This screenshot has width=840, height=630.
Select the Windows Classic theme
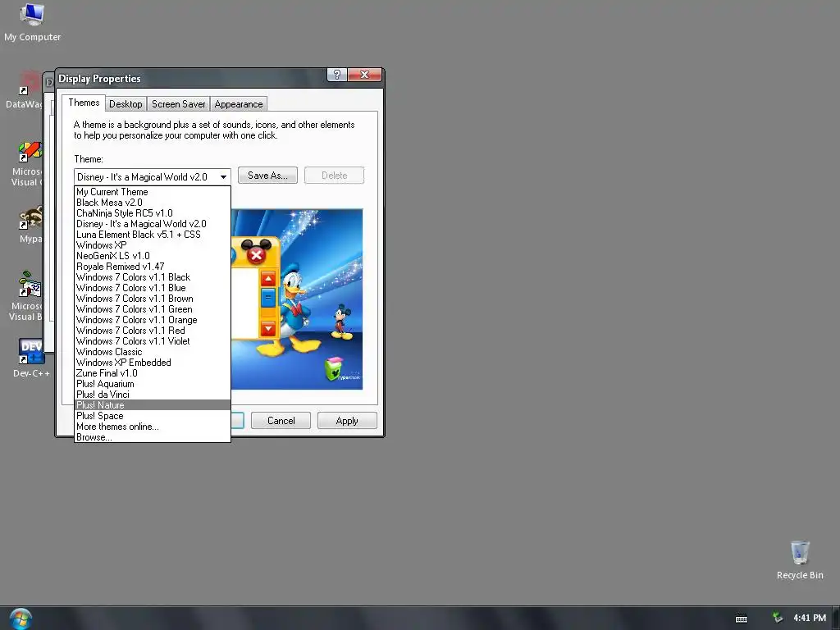pos(152,352)
